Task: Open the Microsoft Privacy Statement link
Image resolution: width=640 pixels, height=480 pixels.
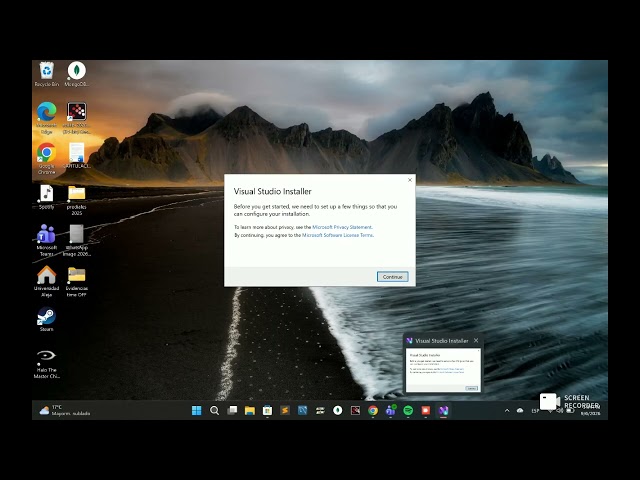Action: coord(342,227)
